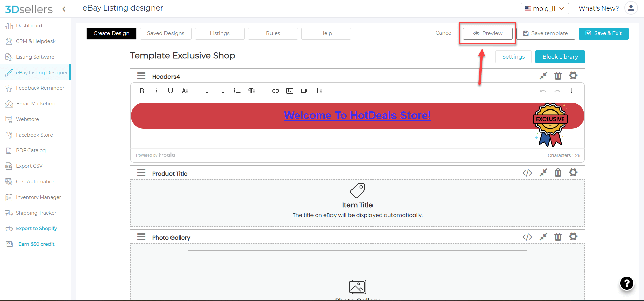This screenshot has width=644, height=301.
Task: Open the insert more (plus) menu
Action: coord(318,91)
